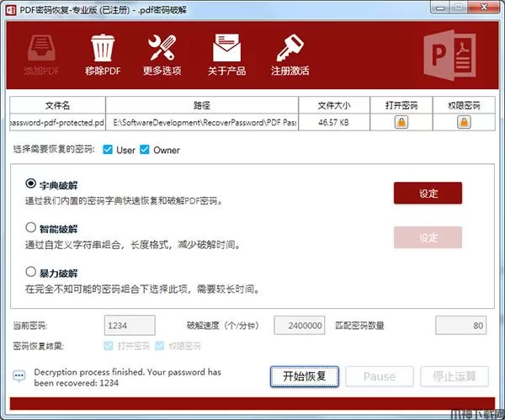
Task: Click the Pause button
Action: pyautogui.click(x=380, y=376)
